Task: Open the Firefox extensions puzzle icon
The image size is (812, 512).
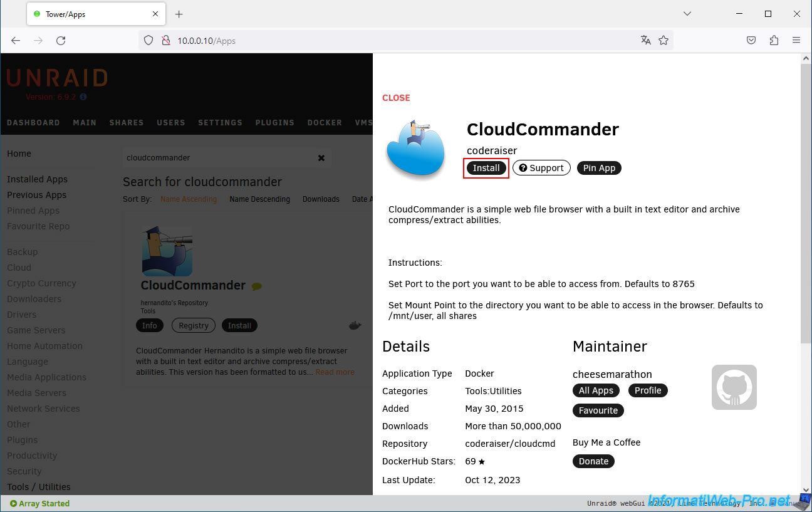Action: pyautogui.click(x=774, y=40)
